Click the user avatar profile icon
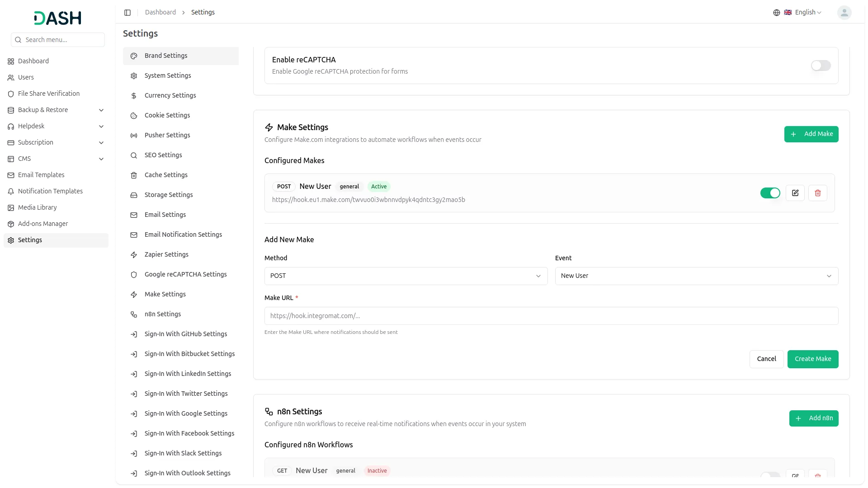This screenshot has height=488, width=868. point(844,13)
